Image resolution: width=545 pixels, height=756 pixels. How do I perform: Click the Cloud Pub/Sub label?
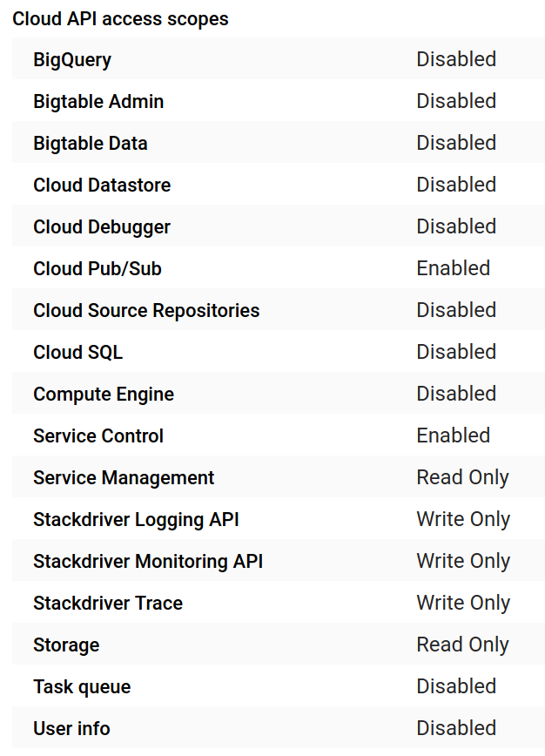tap(98, 268)
